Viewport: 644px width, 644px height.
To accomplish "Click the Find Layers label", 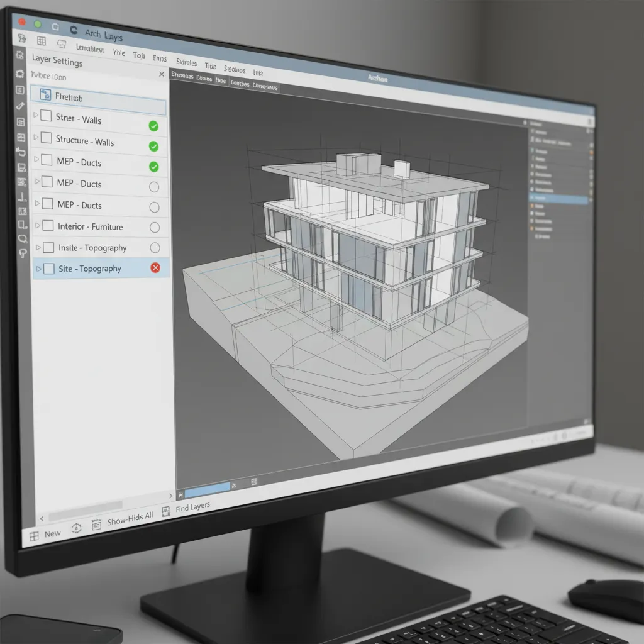I will [192, 507].
